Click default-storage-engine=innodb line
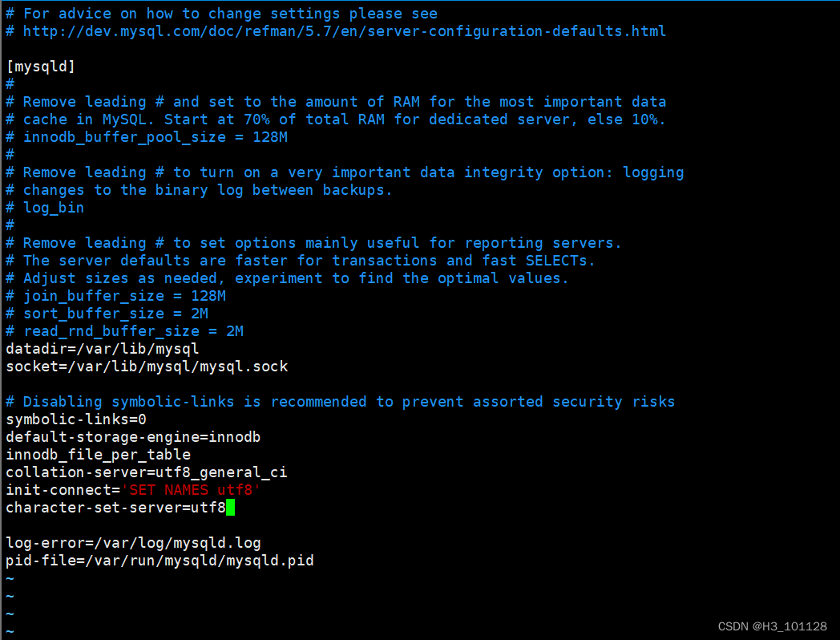Viewport: 840px width, 640px height. point(133,437)
